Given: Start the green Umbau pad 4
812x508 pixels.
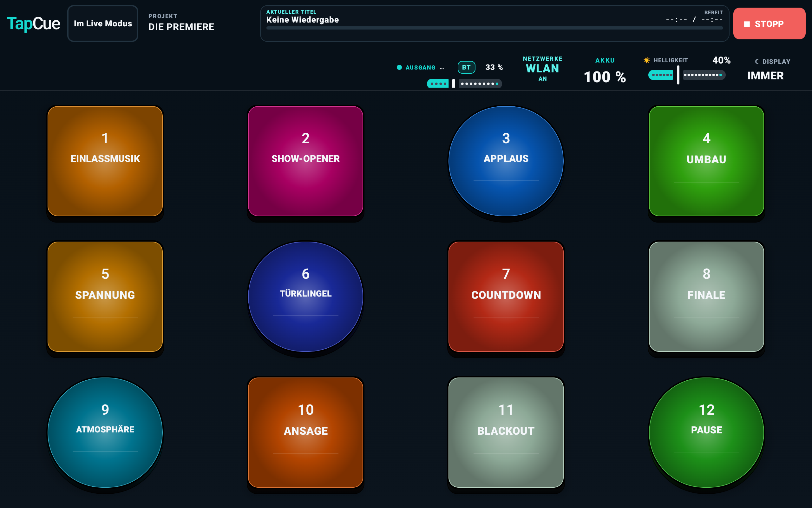Looking at the screenshot, I should tap(706, 161).
